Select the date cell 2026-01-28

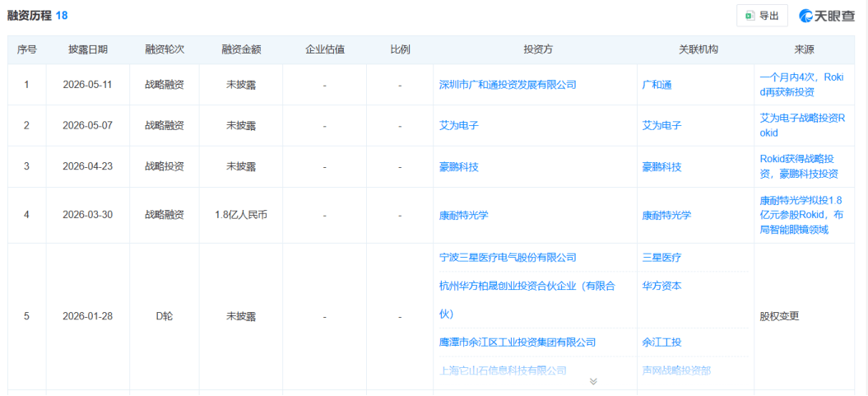tap(87, 317)
